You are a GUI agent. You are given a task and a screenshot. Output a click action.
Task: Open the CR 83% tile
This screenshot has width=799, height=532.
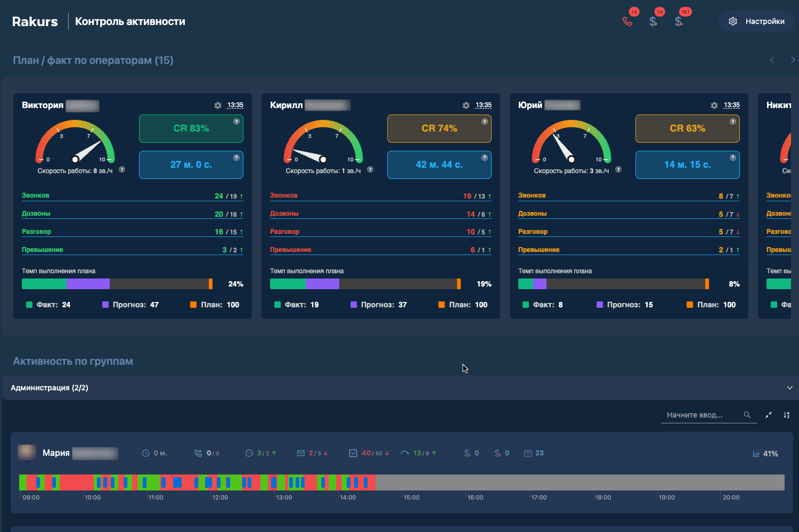(191, 128)
